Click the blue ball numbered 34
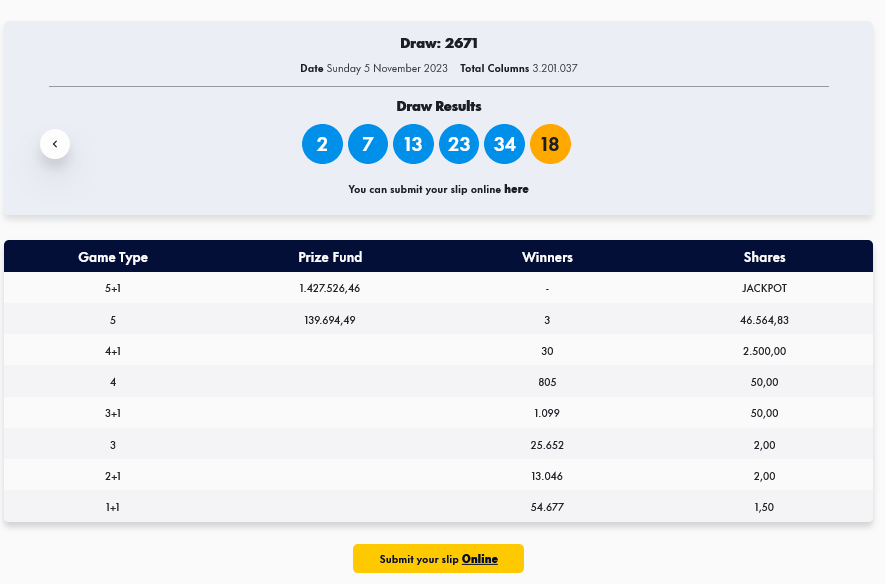 click(504, 144)
